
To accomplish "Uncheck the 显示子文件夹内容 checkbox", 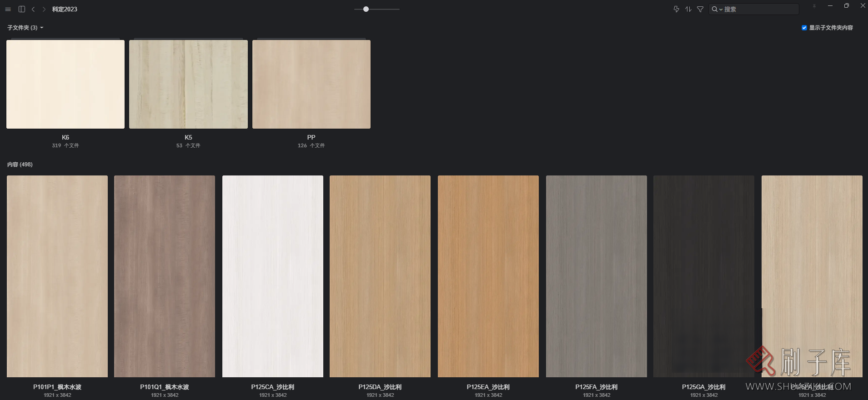I will tap(804, 28).
